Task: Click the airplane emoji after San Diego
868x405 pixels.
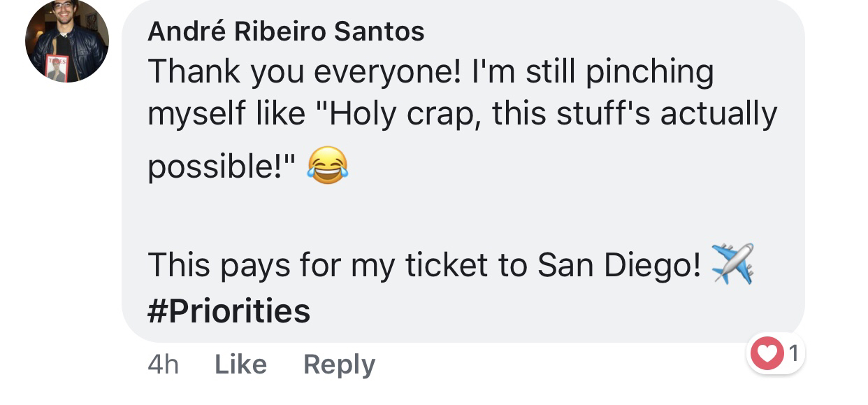Action: click(732, 264)
